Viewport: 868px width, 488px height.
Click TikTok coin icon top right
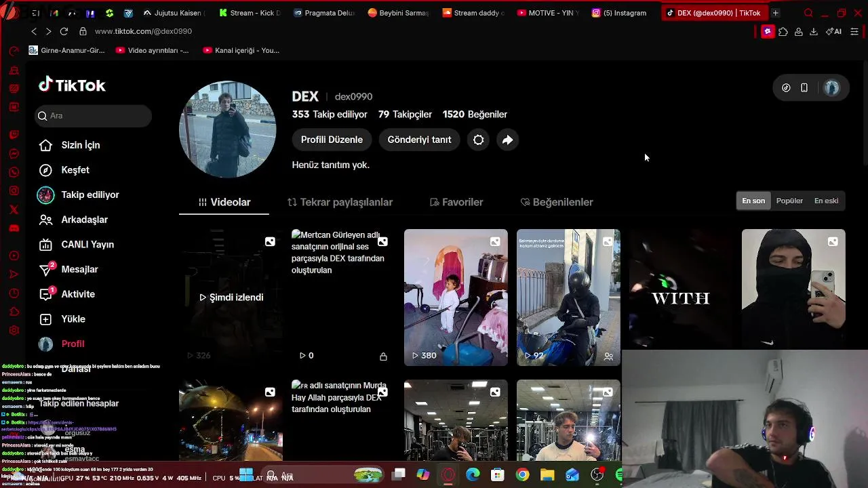[x=786, y=88]
